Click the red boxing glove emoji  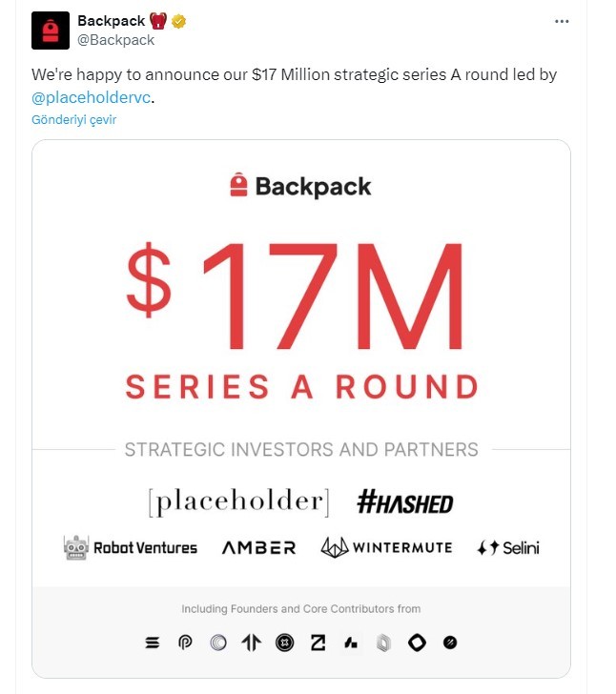[158, 22]
